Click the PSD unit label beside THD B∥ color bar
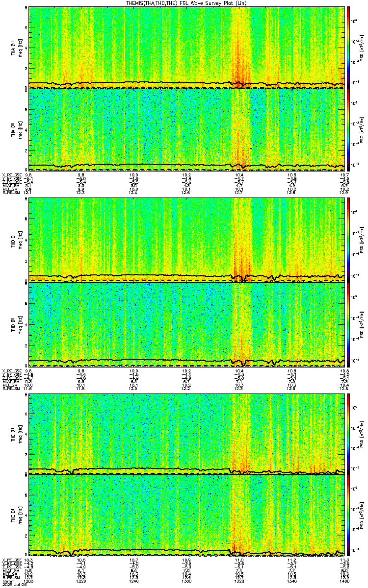This screenshot has height=588, width=368. pos(362,324)
